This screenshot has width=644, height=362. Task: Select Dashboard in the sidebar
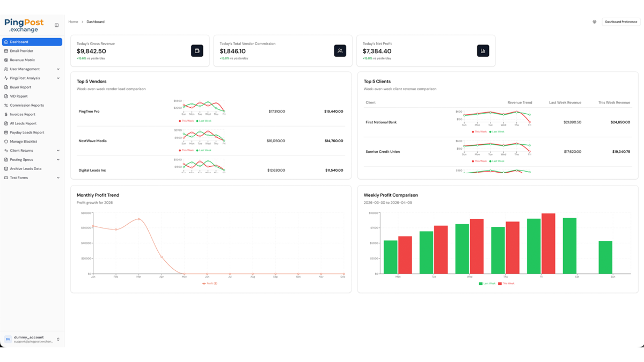click(32, 42)
